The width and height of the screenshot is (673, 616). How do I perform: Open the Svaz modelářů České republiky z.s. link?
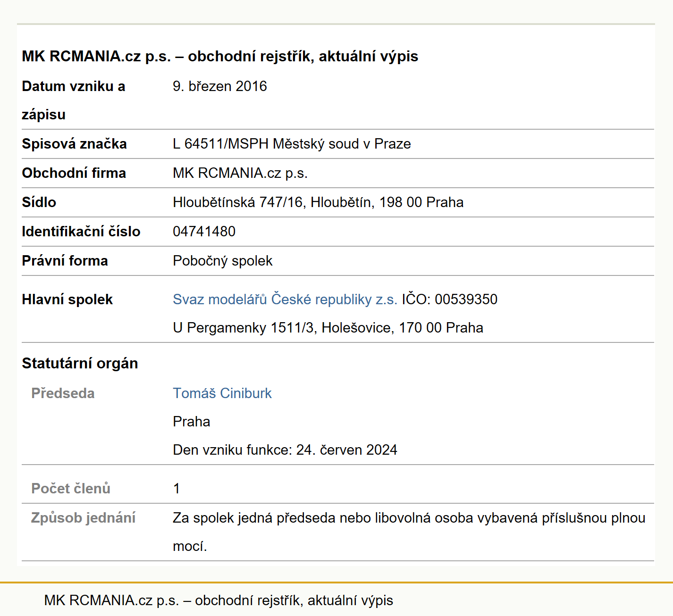[285, 300]
